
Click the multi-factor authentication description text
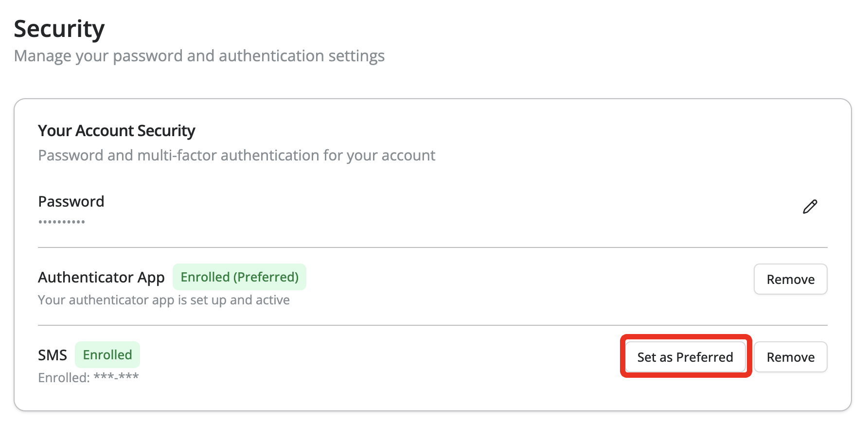point(236,155)
